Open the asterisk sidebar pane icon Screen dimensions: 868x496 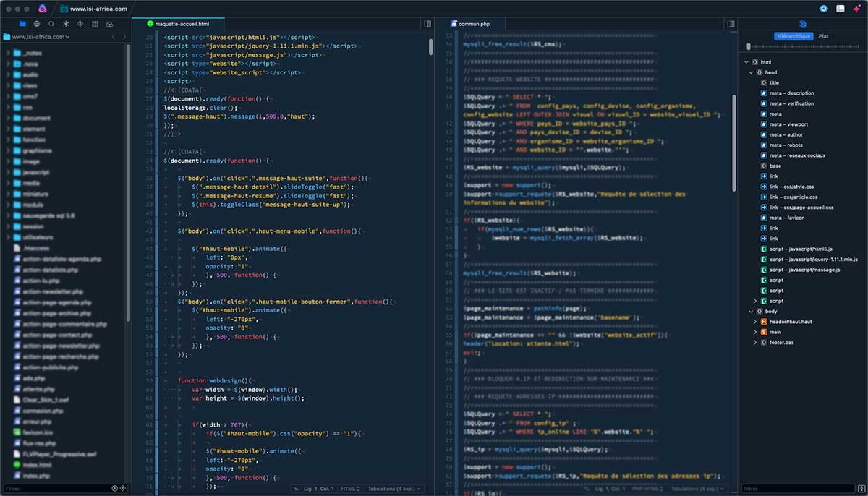pyautogui.click(x=66, y=24)
